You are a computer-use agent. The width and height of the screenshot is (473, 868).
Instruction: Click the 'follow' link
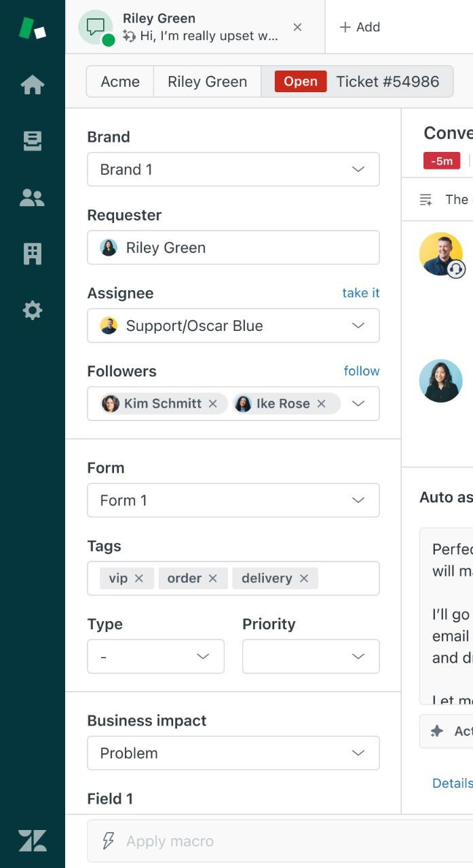[361, 371]
